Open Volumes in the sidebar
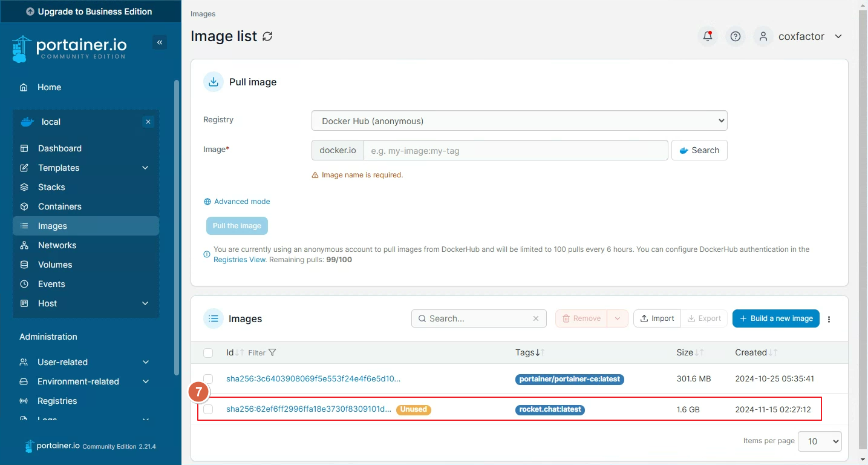 click(86, 265)
